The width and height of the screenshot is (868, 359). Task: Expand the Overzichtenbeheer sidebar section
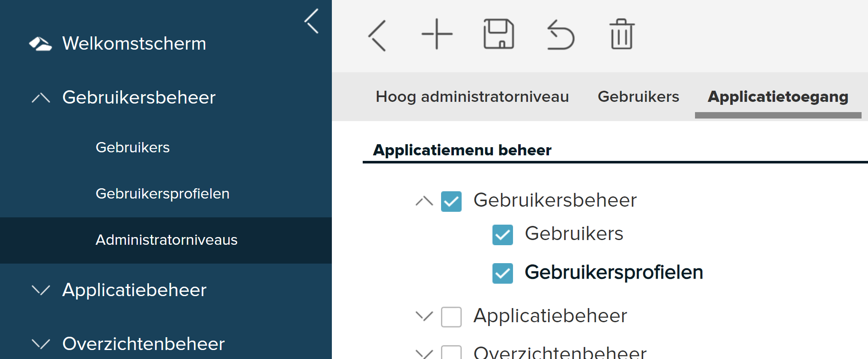coord(41,344)
